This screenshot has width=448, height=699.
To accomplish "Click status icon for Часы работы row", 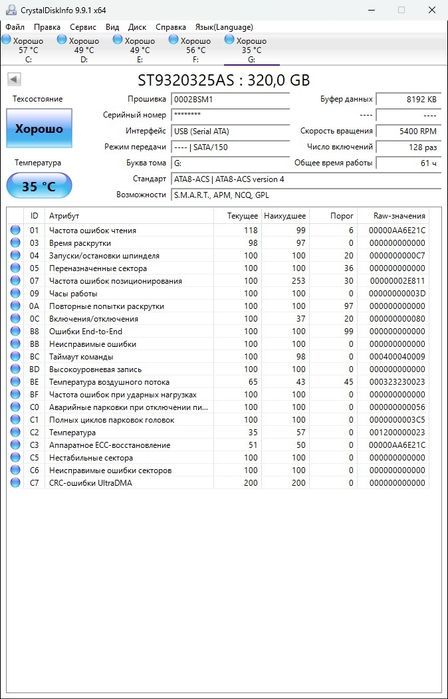I will tap(15, 293).
